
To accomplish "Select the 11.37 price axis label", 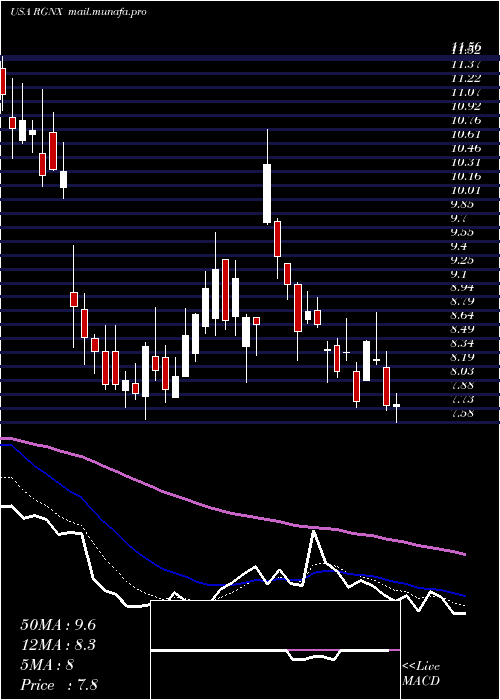I will coord(466,64).
